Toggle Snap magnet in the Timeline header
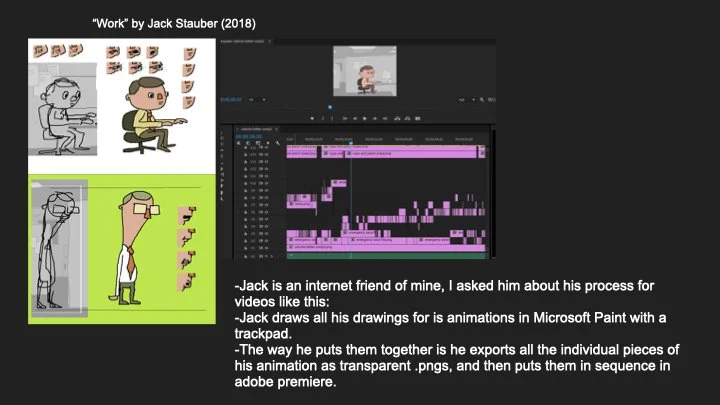Screen dimensions: 720x405 coord(248,143)
